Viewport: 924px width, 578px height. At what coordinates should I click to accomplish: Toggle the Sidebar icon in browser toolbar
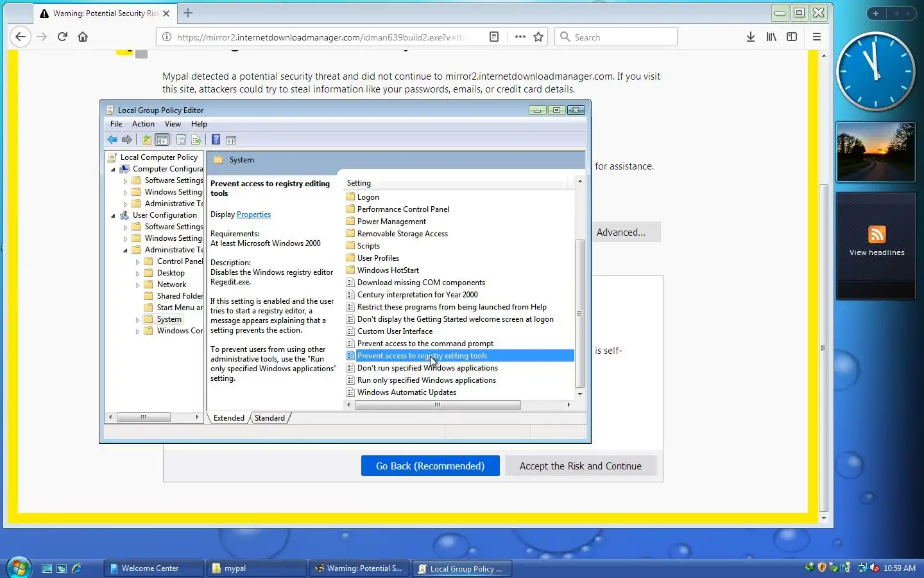point(792,37)
